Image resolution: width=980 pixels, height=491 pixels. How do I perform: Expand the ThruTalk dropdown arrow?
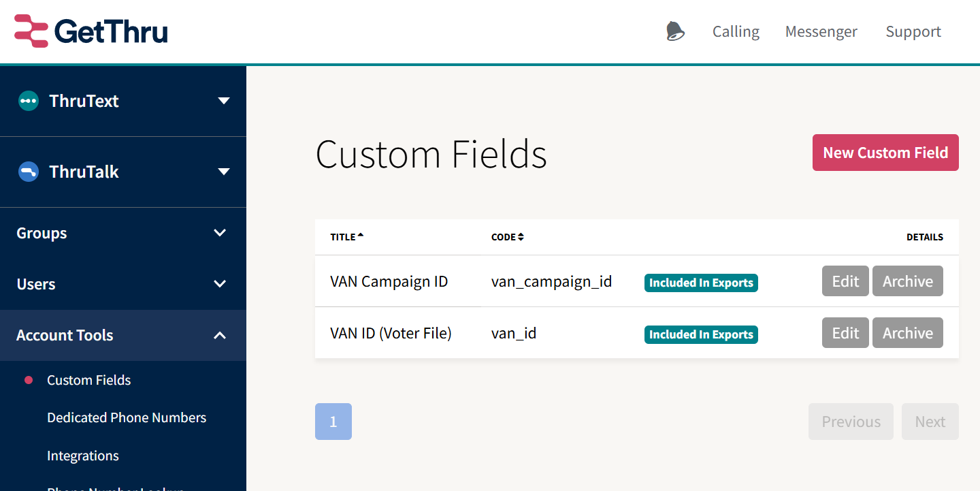tap(223, 172)
